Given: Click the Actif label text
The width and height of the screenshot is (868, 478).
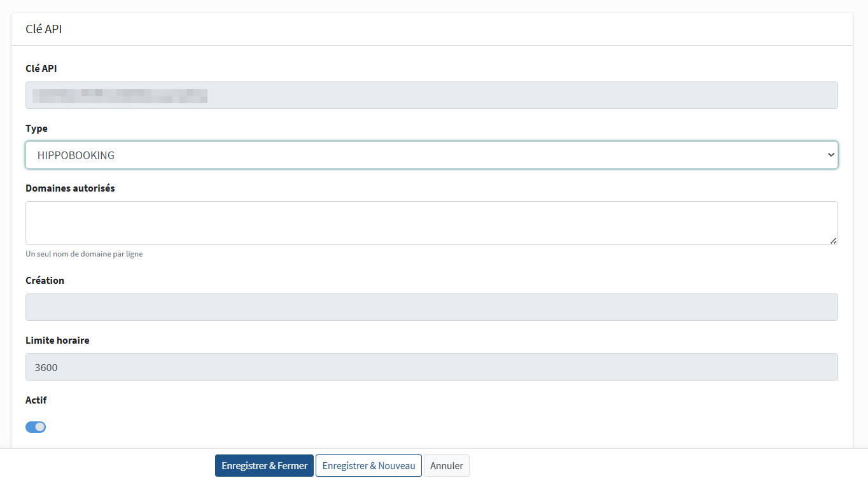Looking at the screenshot, I should click(x=36, y=400).
